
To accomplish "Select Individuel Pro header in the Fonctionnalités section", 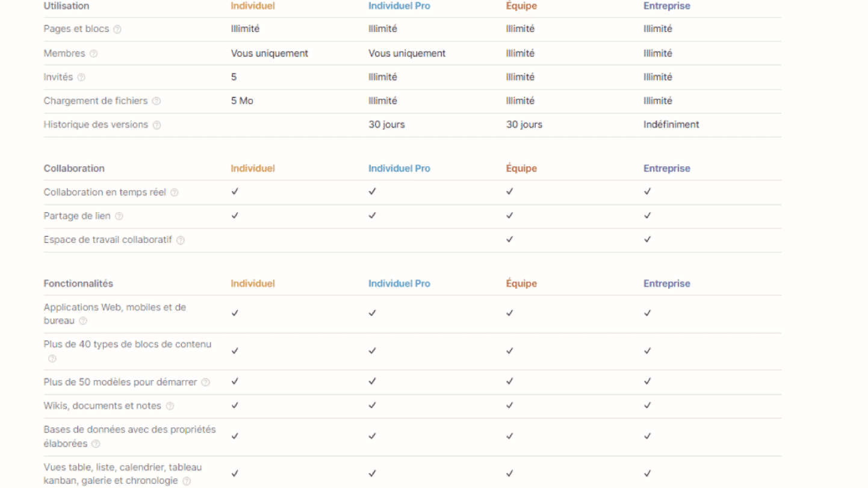I will (x=399, y=283).
